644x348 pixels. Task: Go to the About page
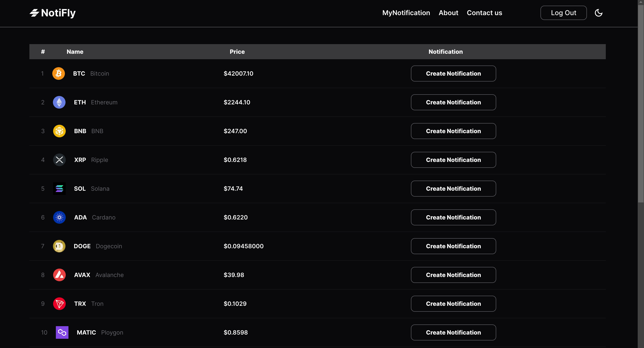click(x=448, y=13)
